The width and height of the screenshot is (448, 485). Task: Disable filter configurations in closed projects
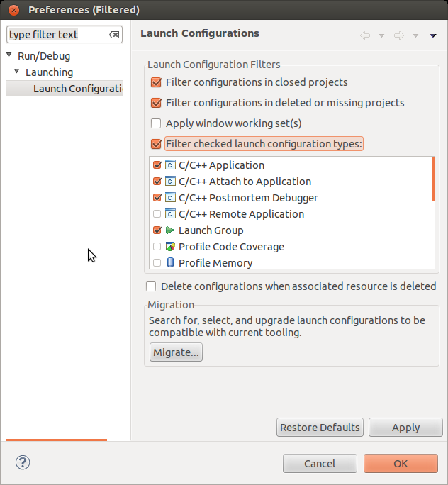[157, 82]
